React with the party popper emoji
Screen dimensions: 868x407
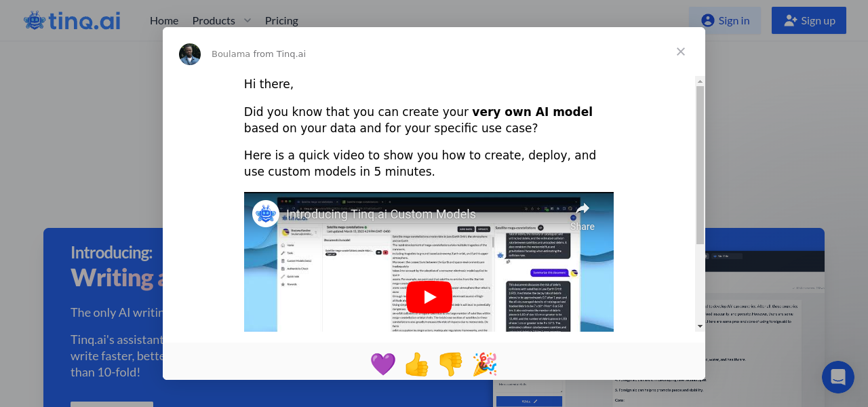485,364
